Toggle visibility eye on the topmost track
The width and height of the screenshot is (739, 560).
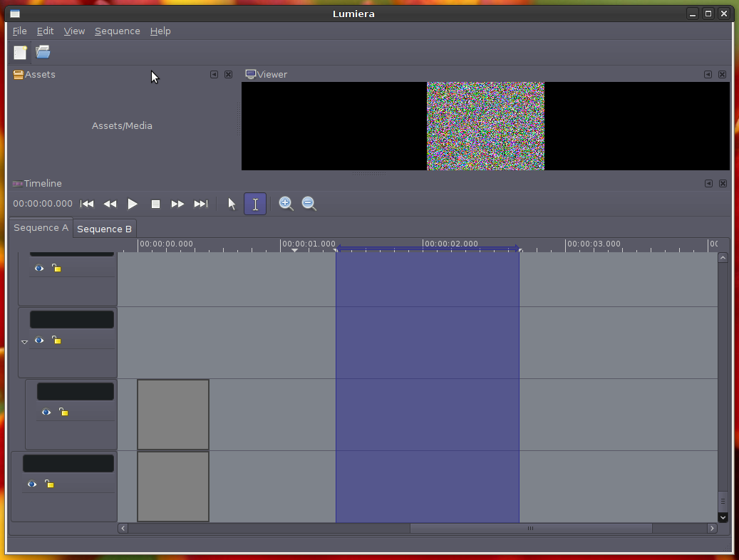pyautogui.click(x=39, y=268)
